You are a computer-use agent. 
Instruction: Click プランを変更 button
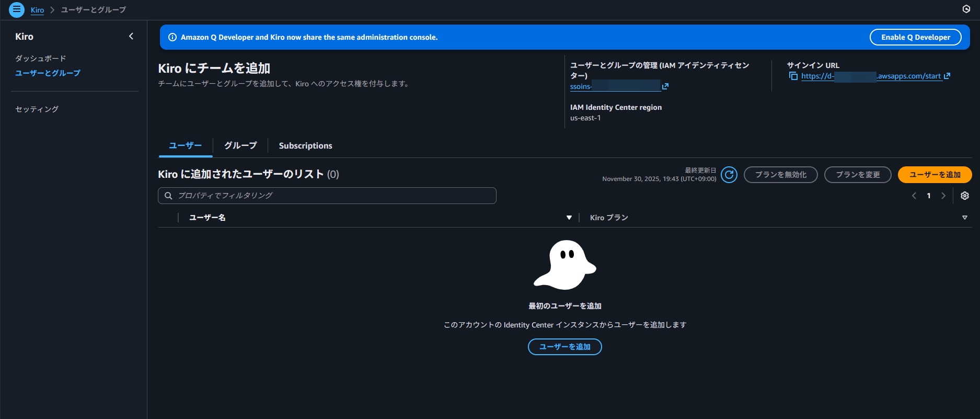(858, 175)
